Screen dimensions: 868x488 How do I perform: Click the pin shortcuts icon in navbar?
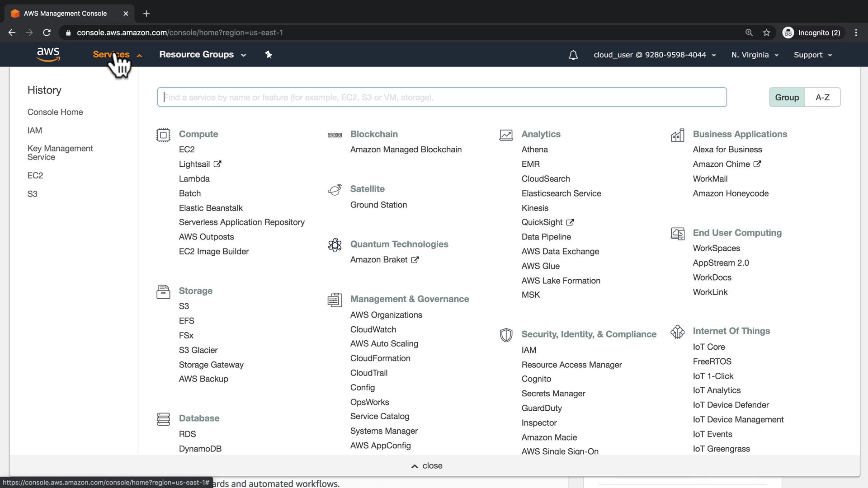(269, 55)
